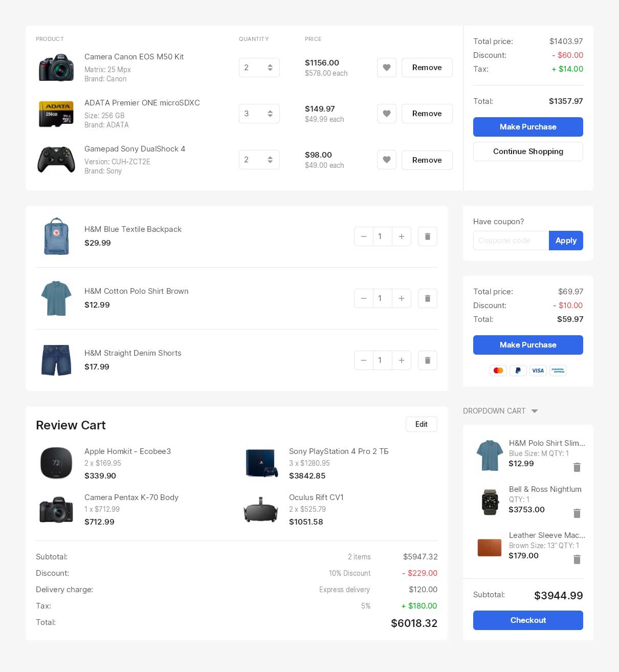Open Camera Pentax K-70 Body thumbnail
This screenshot has height=672, width=619.
(x=56, y=509)
